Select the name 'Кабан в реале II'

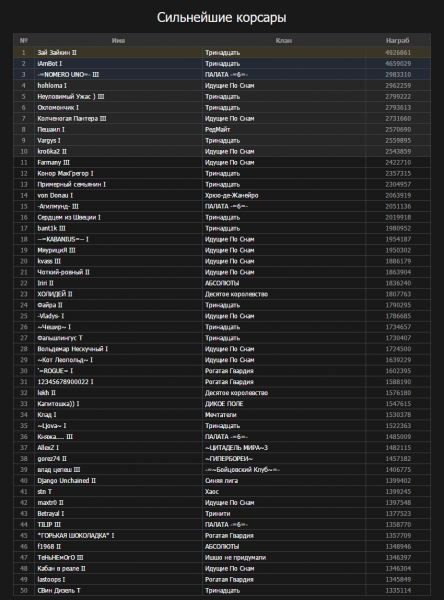point(61,569)
